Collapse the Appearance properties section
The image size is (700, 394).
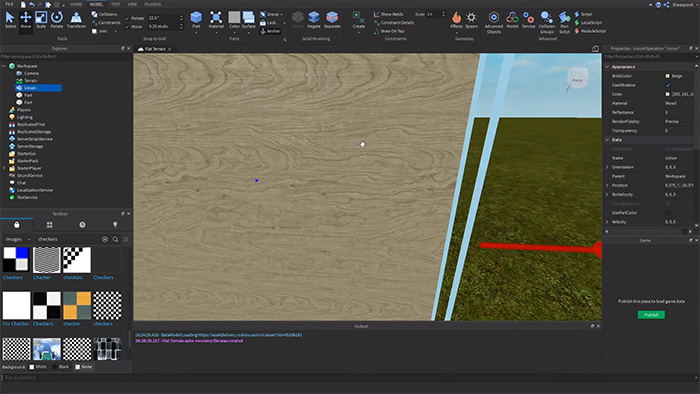pos(607,66)
